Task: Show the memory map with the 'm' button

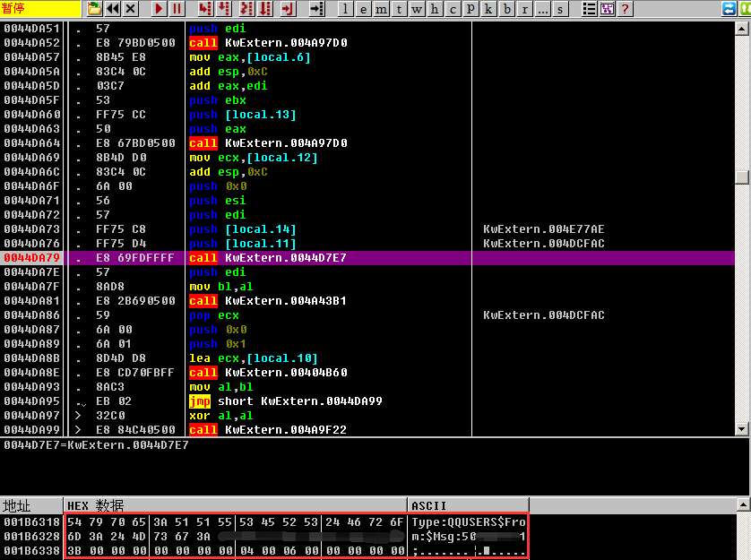Action: (x=380, y=9)
